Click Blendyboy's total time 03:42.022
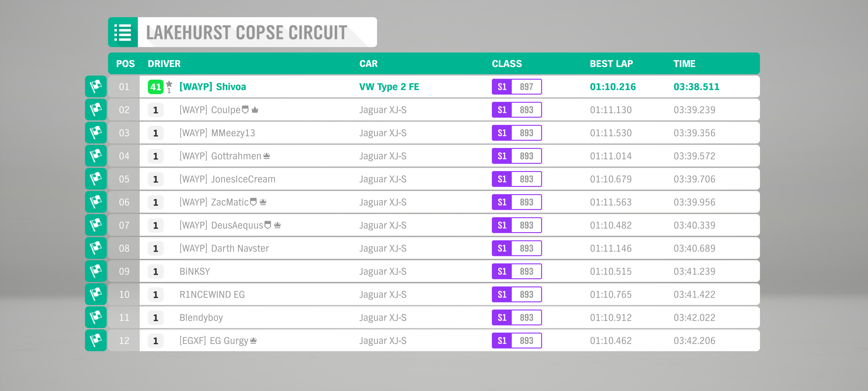 coord(694,317)
